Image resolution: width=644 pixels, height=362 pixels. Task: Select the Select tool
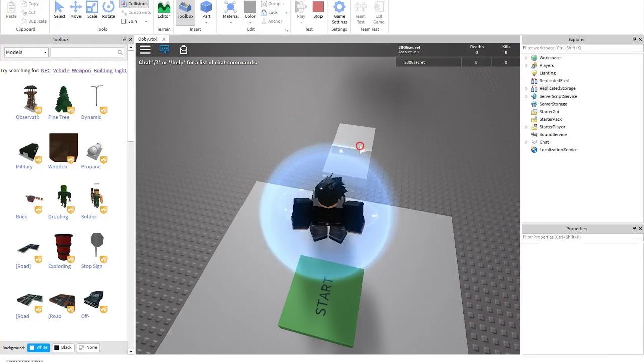click(59, 10)
